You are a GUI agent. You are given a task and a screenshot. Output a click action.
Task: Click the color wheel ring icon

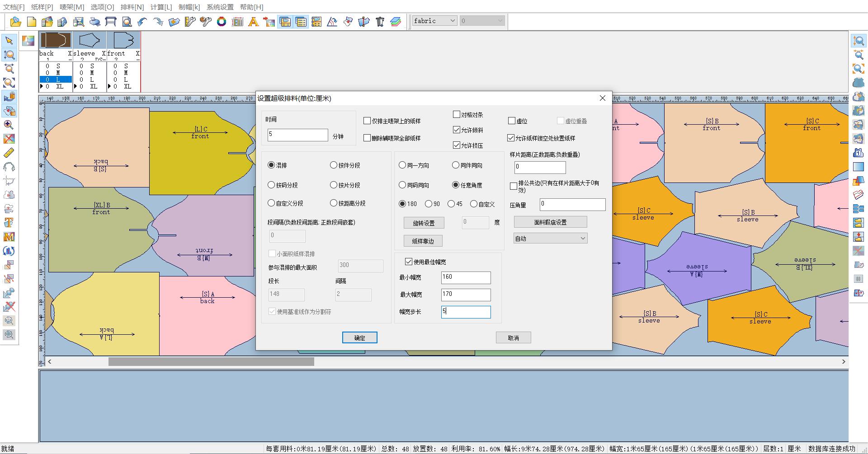click(x=222, y=21)
